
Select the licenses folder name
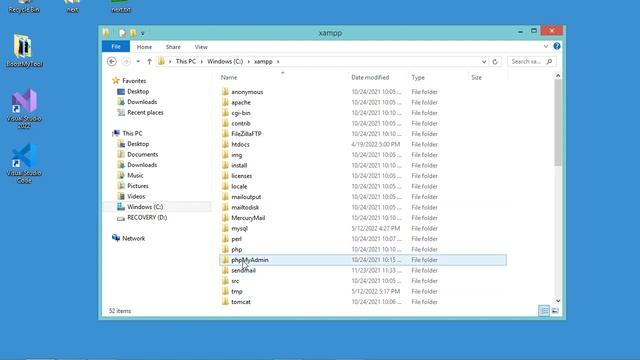242,176
